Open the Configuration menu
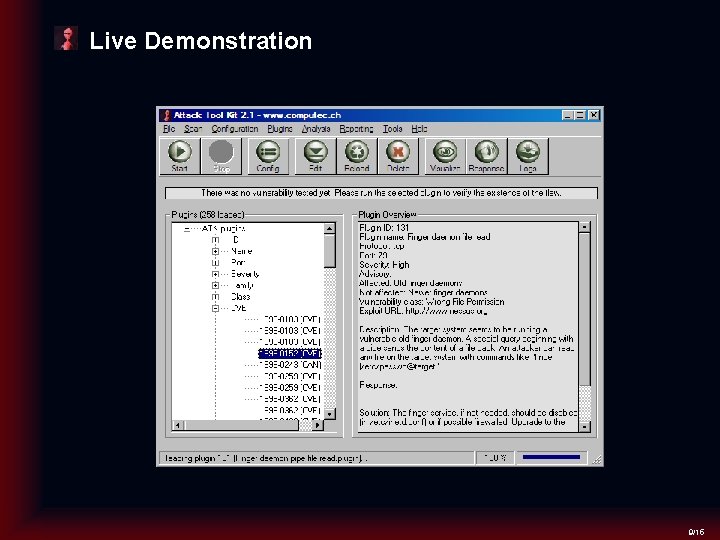Viewport: 720px width, 540px height. 235,129
